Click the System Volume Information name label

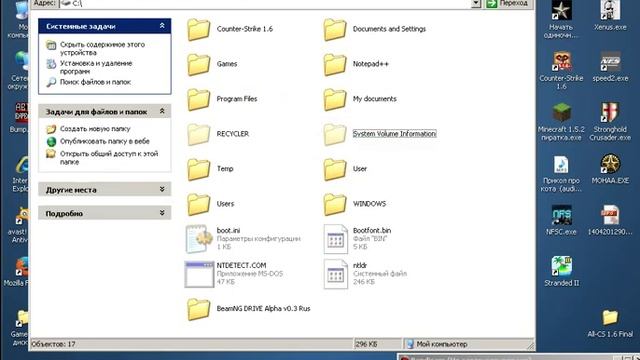[x=394, y=134]
